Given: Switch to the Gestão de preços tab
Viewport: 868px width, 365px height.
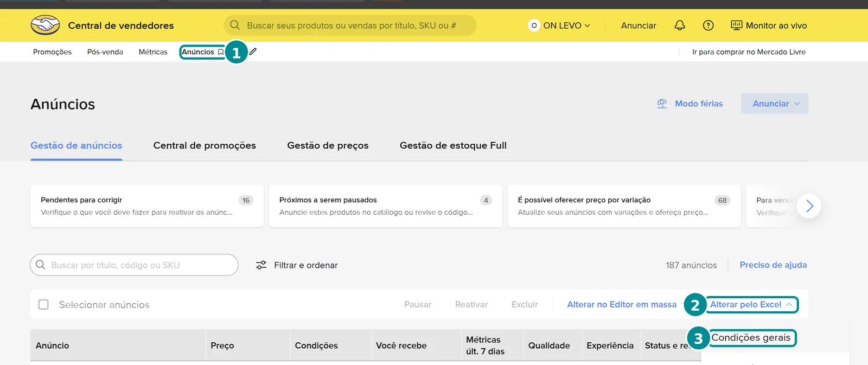Looking at the screenshot, I should point(328,145).
